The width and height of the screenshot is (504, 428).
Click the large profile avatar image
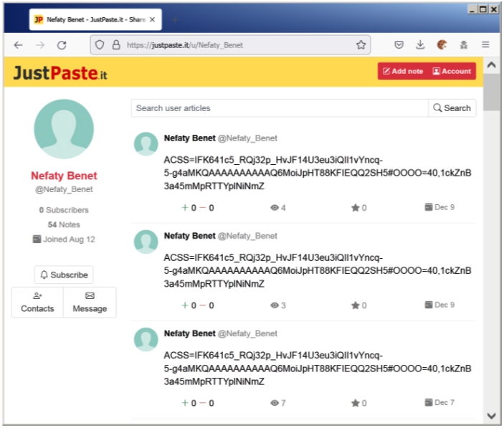click(x=64, y=129)
